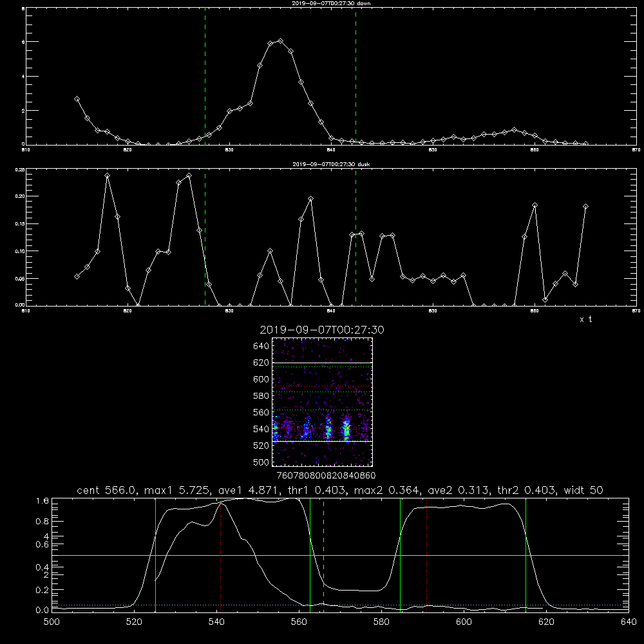Image resolution: width=644 pixels, height=644 pixels.
Task: Click the '2019-09-07T00:27:30' title above the spectral image
Action: 322,330
